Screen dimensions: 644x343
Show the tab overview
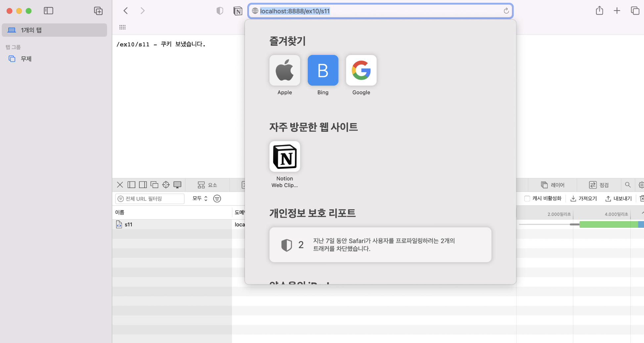pyautogui.click(x=635, y=11)
